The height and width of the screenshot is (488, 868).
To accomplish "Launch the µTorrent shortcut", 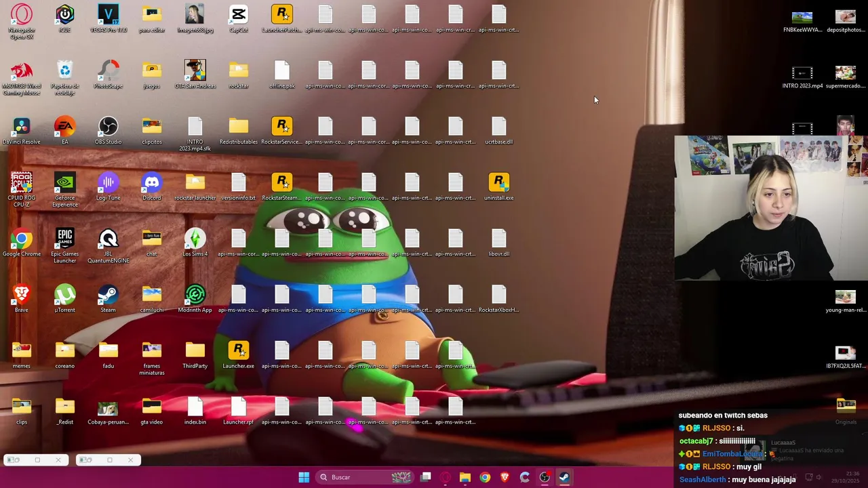I will click(x=65, y=298).
